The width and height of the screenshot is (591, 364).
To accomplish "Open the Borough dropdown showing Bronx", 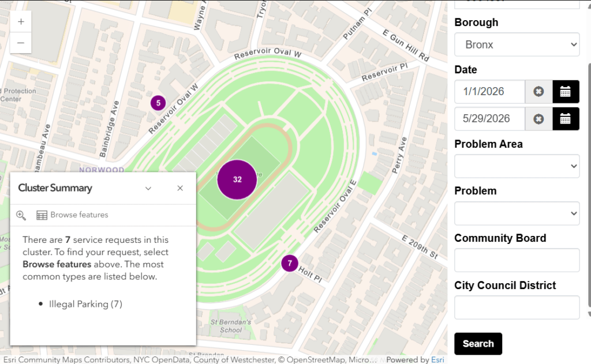I will click(517, 44).
